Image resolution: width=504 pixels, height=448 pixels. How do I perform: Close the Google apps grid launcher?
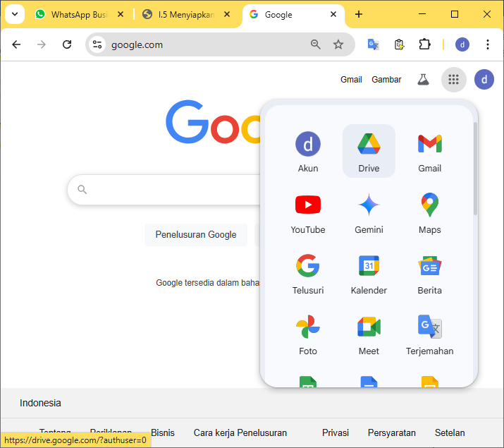pos(453,80)
